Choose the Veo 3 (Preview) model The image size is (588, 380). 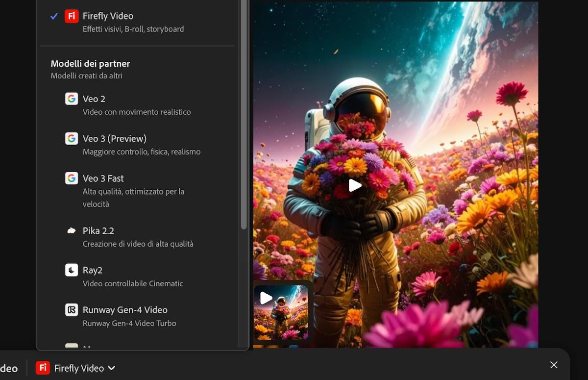(x=137, y=145)
